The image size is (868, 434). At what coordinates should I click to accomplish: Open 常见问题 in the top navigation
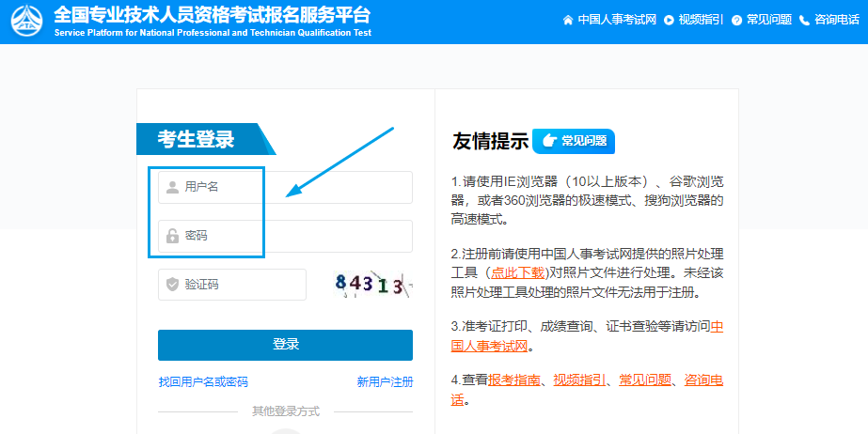tap(769, 20)
